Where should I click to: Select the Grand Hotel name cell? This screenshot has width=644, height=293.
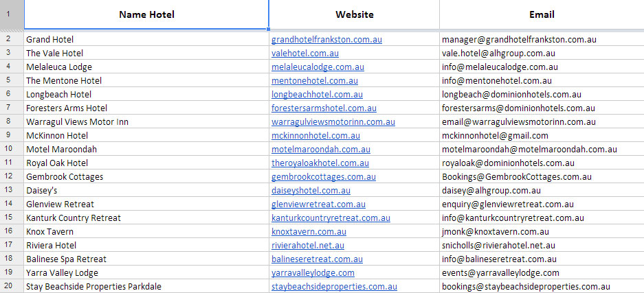point(49,40)
